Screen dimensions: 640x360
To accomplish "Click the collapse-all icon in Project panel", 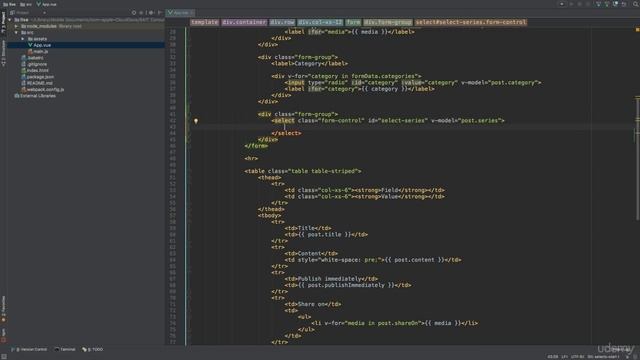I will coord(142,13).
